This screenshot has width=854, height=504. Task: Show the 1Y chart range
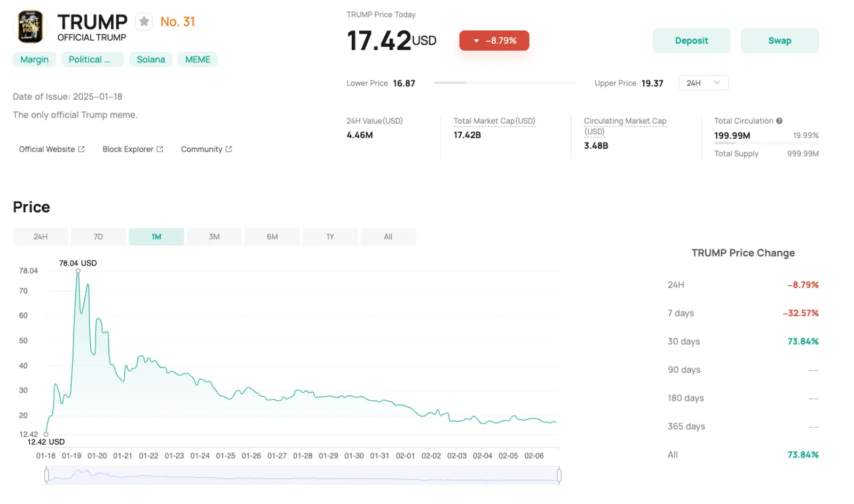point(330,237)
